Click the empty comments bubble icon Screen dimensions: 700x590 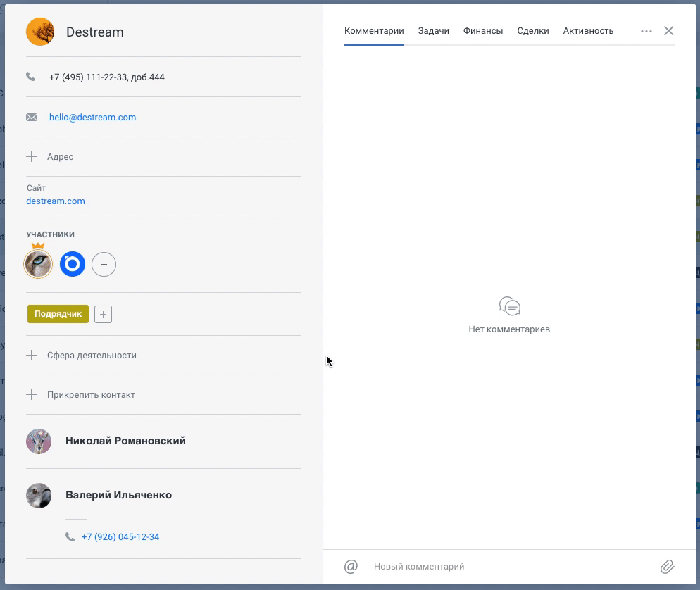(x=509, y=306)
